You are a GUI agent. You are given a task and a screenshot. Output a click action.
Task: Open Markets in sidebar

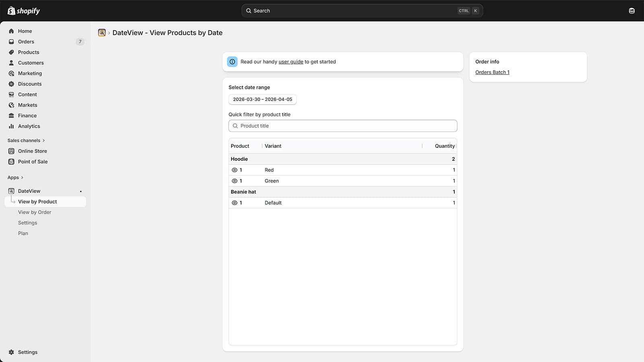28,105
